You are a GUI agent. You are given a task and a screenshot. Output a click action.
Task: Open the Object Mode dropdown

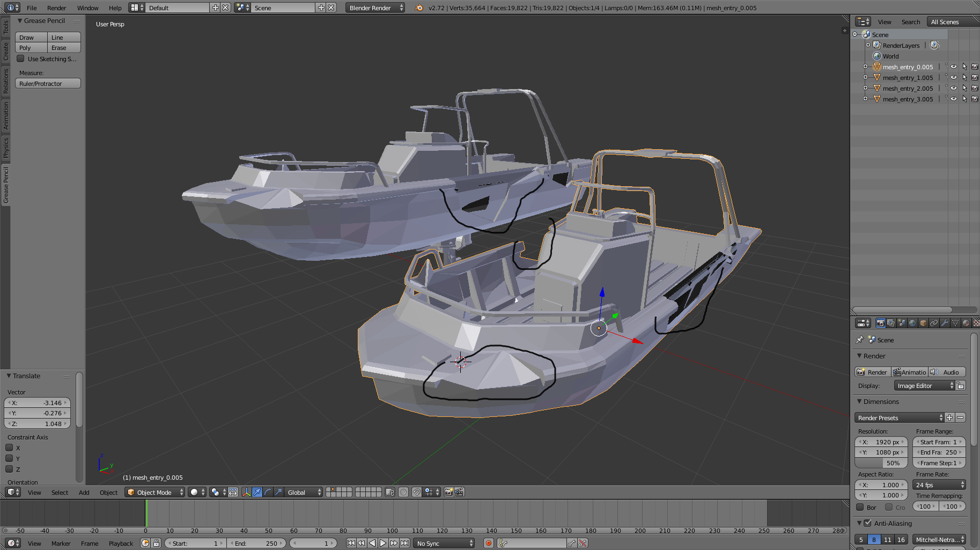tap(154, 492)
